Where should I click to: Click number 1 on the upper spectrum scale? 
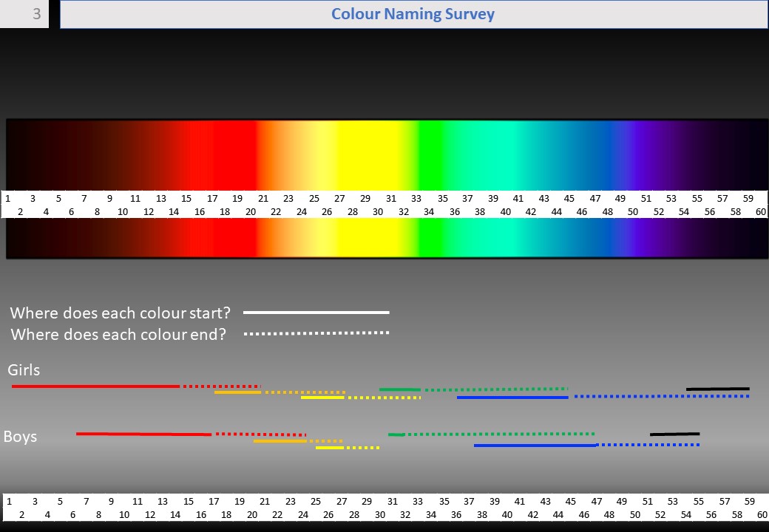7,198
